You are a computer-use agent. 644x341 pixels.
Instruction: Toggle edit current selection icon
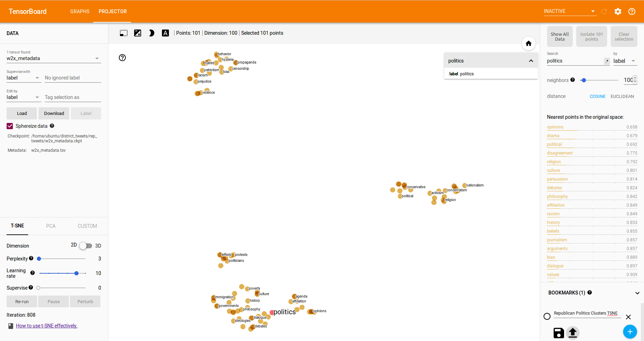(x=138, y=33)
